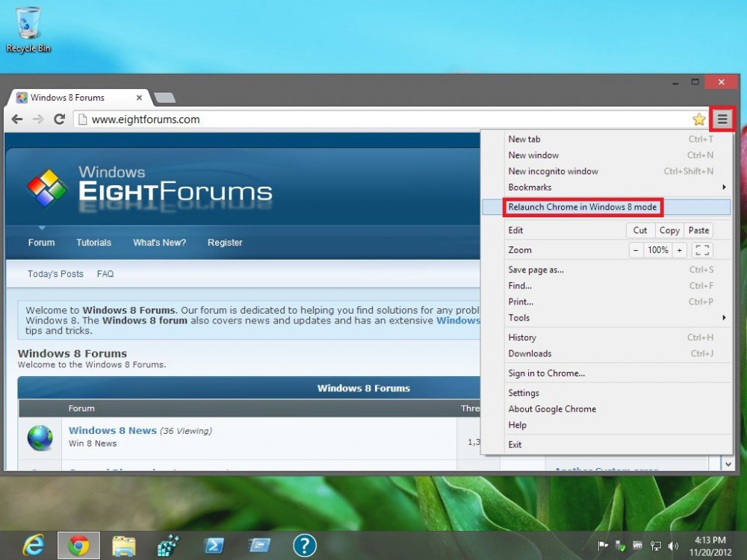Go back using the back arrow
Image resolution: width=747 pixels, height=560 pixels.
tap(16, 119)
